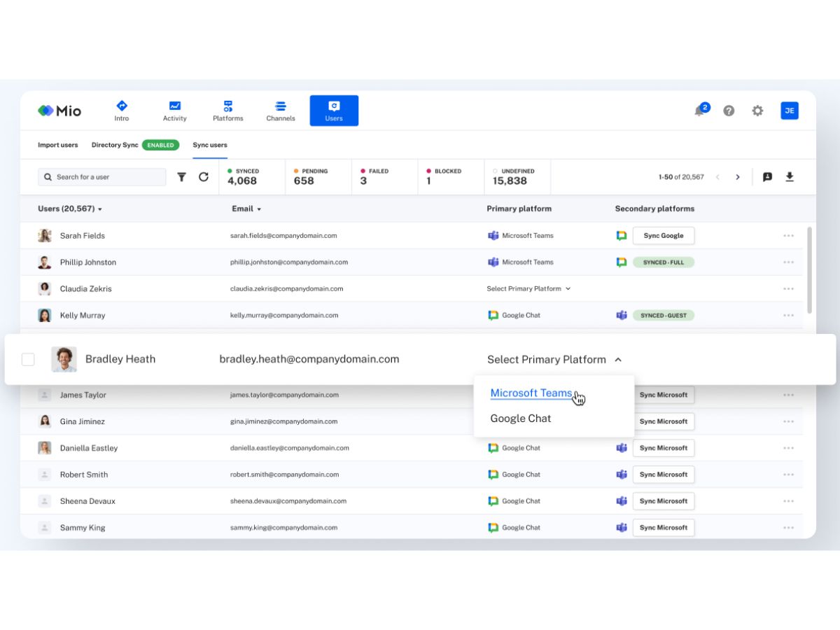Open more options for Phillip Johnston
The image size is (840, 630).
(789, 262)
